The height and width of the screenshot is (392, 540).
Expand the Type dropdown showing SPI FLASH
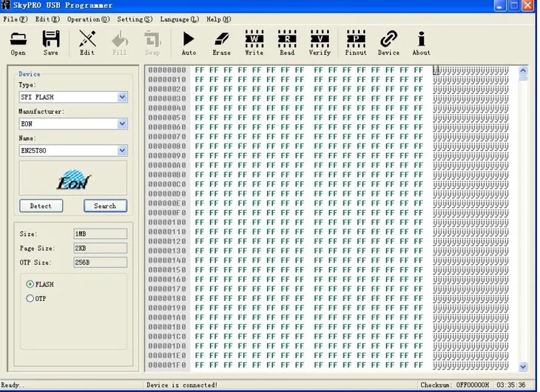122,97
